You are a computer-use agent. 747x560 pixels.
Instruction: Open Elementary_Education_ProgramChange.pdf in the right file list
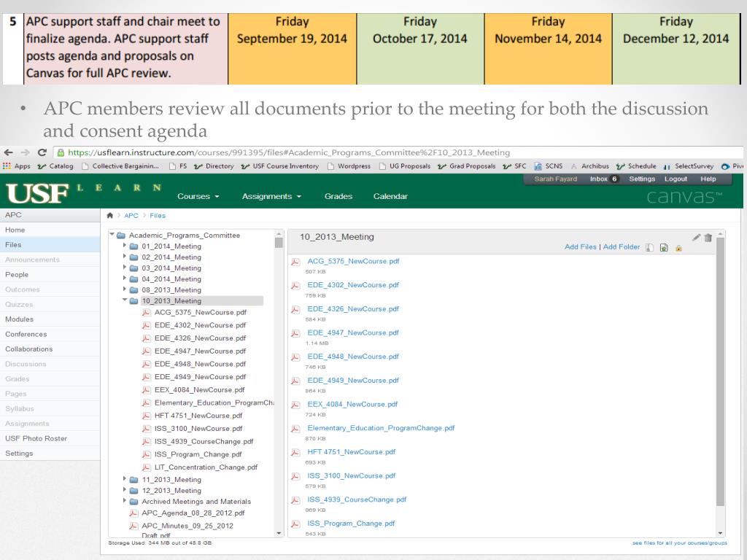tap(381, 428)
